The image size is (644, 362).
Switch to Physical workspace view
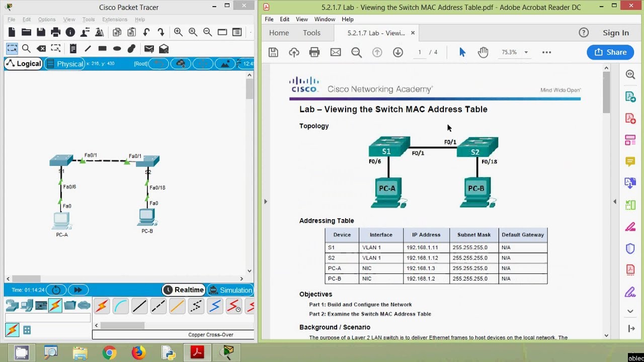point(64,64)
